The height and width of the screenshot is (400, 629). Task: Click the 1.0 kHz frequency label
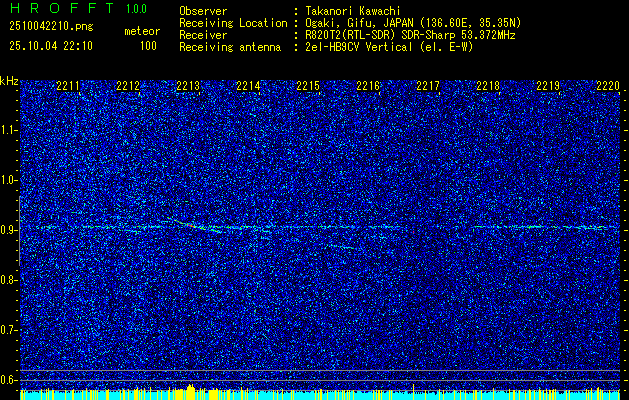[x=8, y=180]
